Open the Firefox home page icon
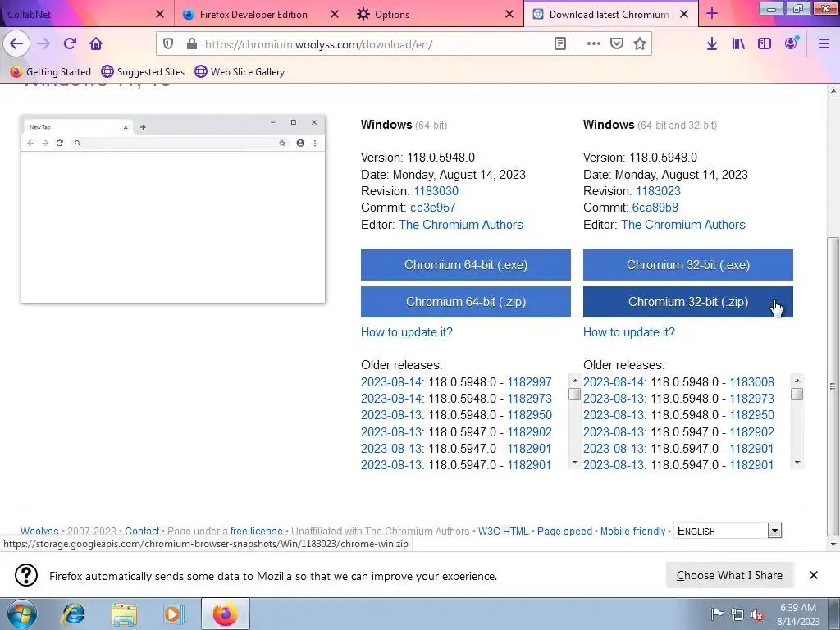This screenshot has width=840, height=630. pyautogui.click(x=96, y=44)
